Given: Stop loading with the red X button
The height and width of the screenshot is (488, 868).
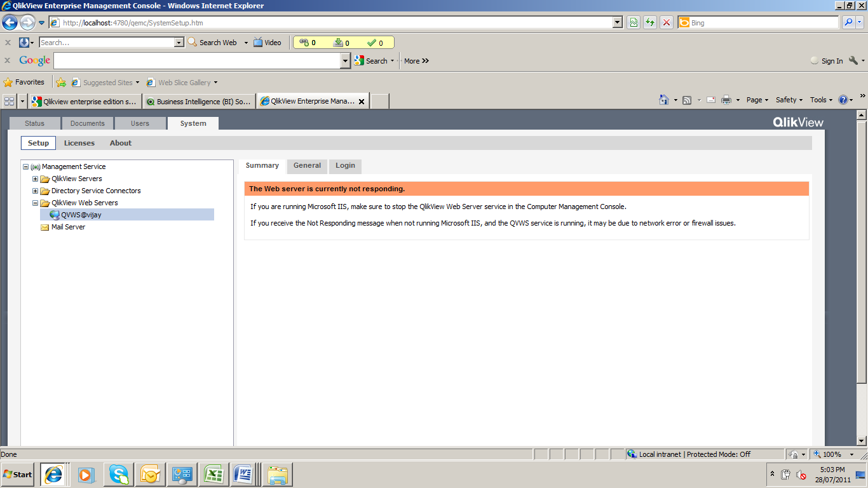Looking at the screenshot, I should pos(667,23).
